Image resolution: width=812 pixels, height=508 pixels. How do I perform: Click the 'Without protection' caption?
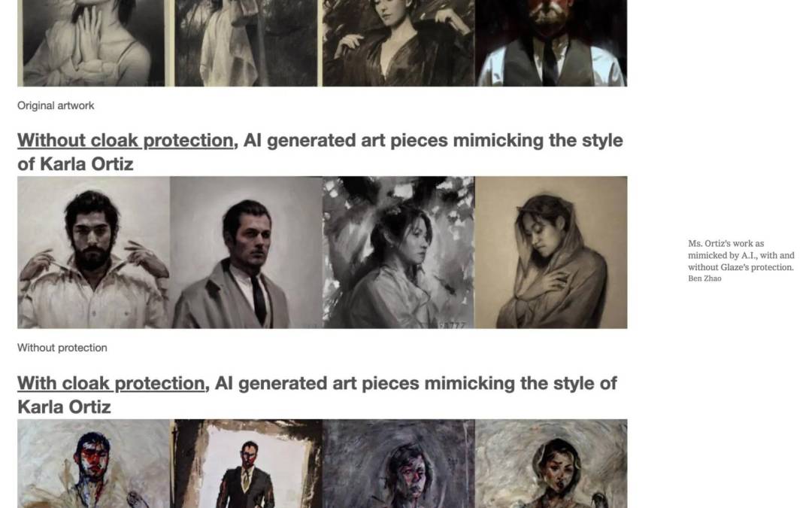tap(62, 348)
